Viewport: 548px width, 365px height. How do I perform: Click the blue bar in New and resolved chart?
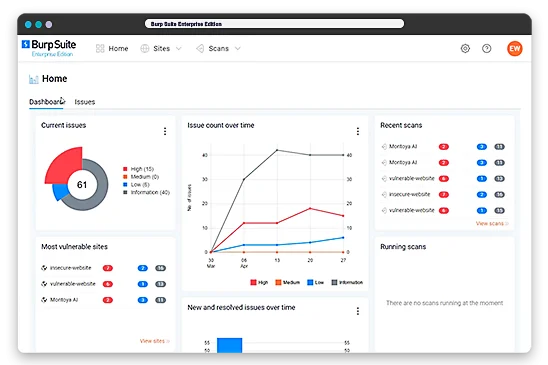230,345
